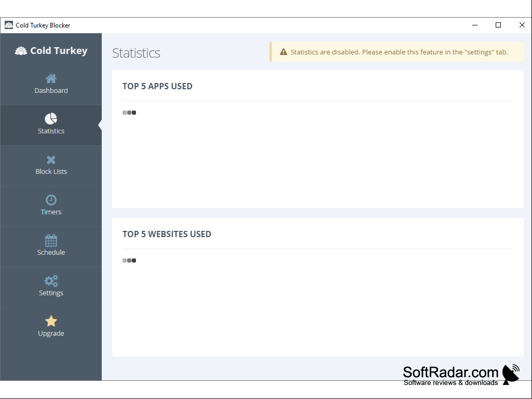The width and height of the screenshot is (532, 399).
Task: Close the Cold Turkey Blocker window
Action: (522, 25)
